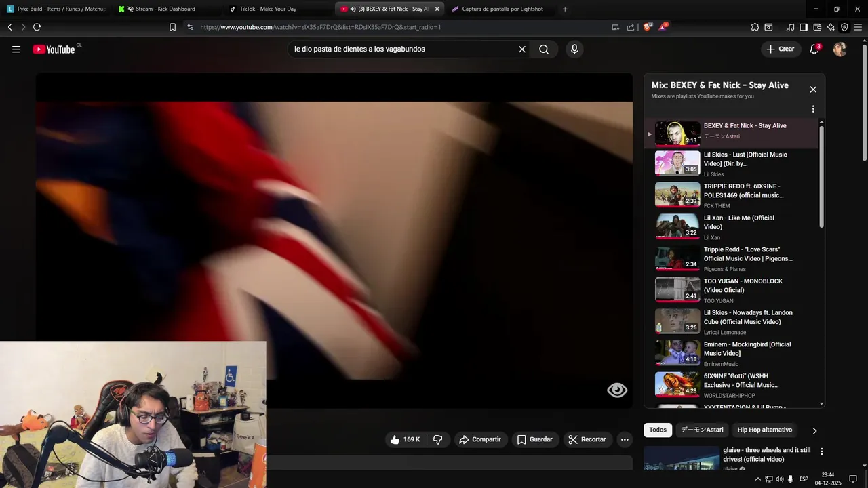Viewport: 868px width, 488px height.
Task: Click the browser address bar URL
Action: [x=321, y=27]
